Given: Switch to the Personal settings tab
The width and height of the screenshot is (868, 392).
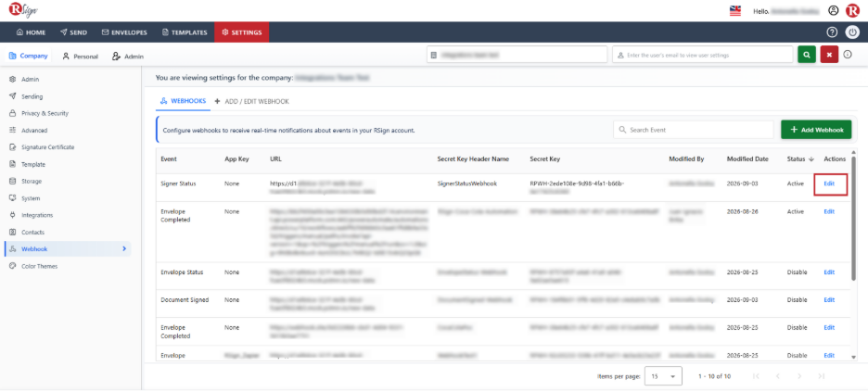Looking at the screenshot, I should coord(81,56).
